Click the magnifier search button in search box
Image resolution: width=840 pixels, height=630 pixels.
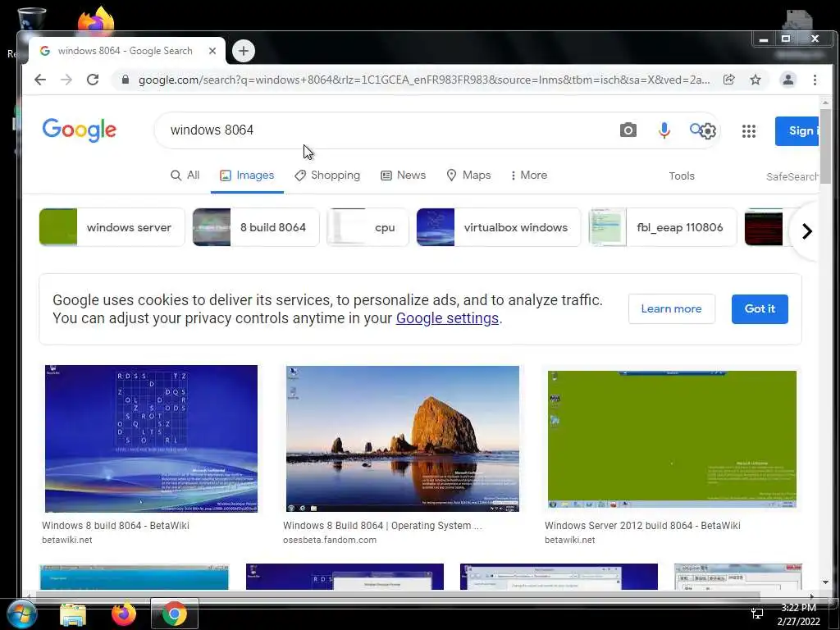click(x=696, y=129)
